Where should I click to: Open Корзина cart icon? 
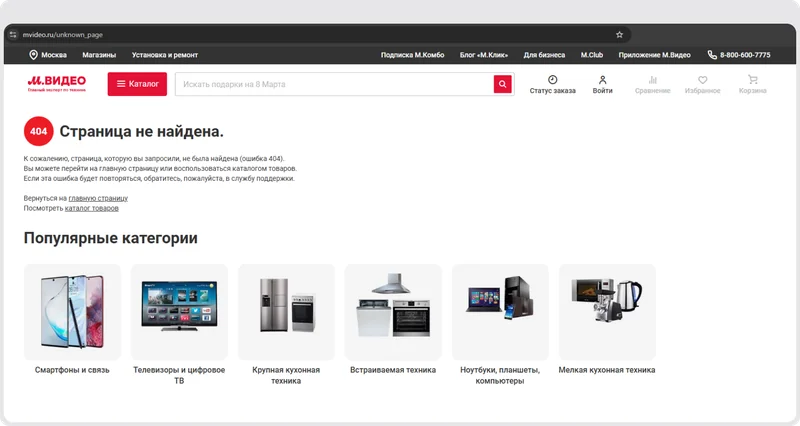753,80
